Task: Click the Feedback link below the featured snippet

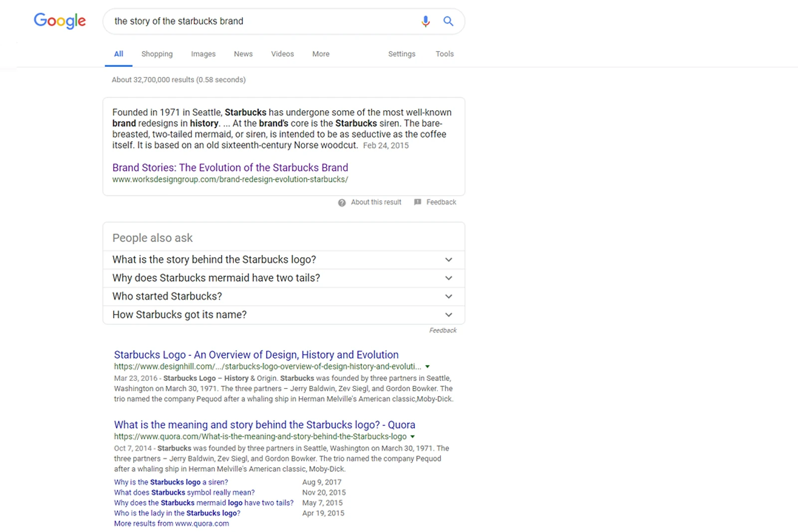Action: (x=441, y=202)
